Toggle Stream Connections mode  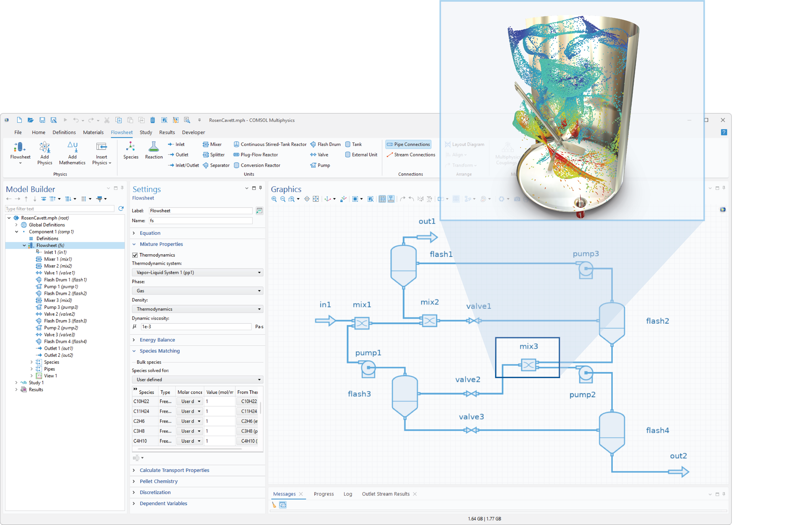[411, 155]
